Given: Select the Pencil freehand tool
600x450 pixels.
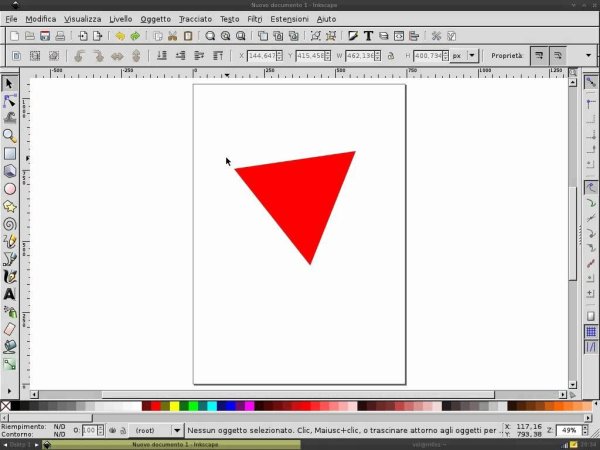Looking at the screenshot, I should pyautogui.click(x=9, y=242).
